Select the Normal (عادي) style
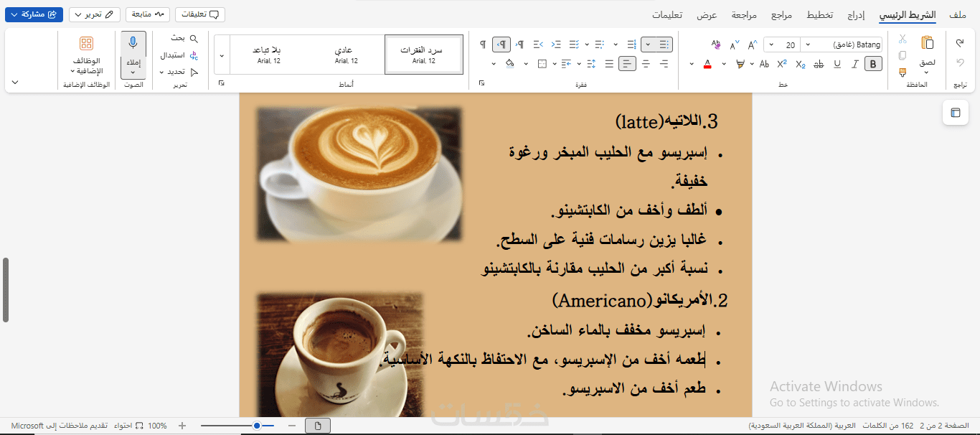The image size is (980, 435). coord(347,55)
